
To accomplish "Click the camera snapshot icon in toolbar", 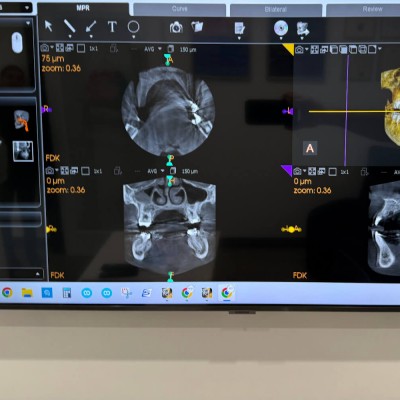I will [176, 27].
